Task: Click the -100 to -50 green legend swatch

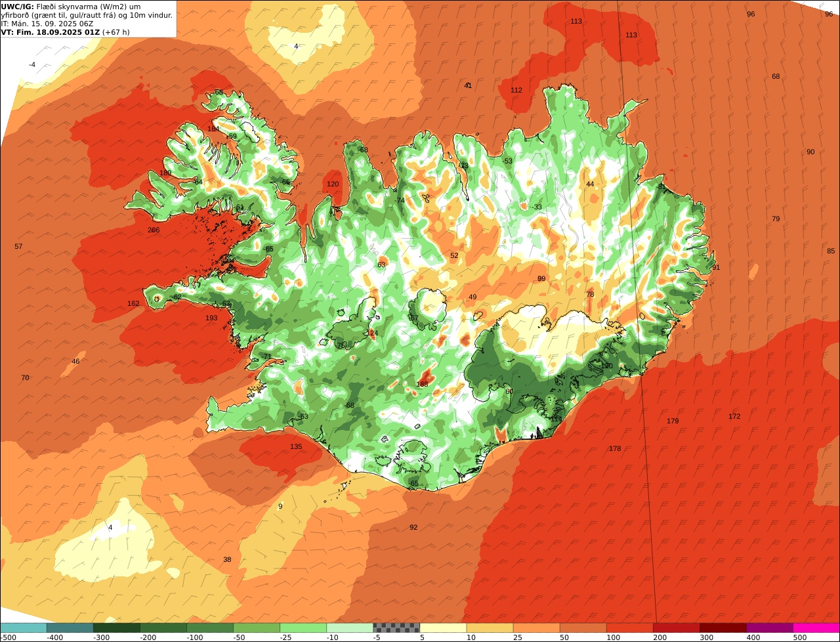Action: [210, 628]
